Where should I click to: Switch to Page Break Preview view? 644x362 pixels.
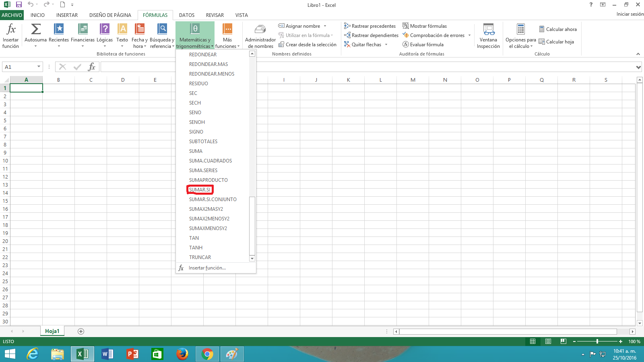(563, 341)
